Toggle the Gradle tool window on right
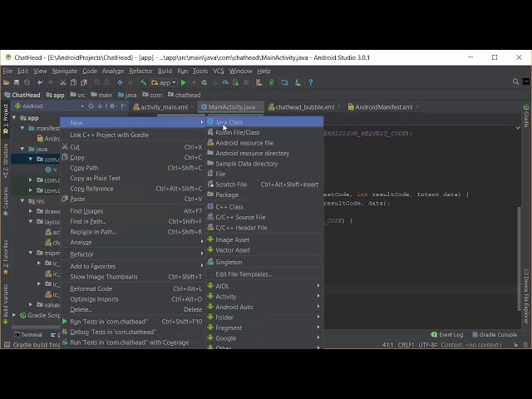532x399 pixels. pyautogui.click(x=526, y=116)
